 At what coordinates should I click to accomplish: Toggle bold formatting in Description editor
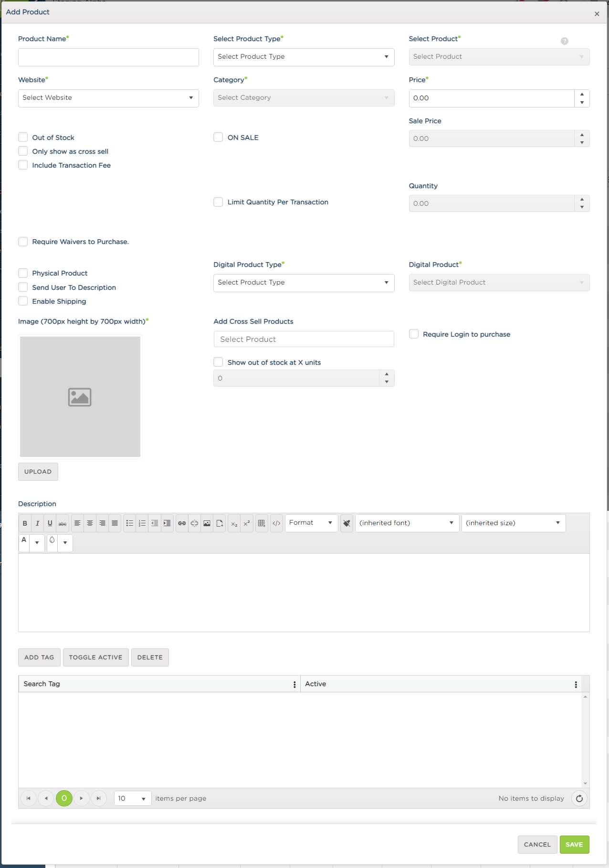coord(25,523)
